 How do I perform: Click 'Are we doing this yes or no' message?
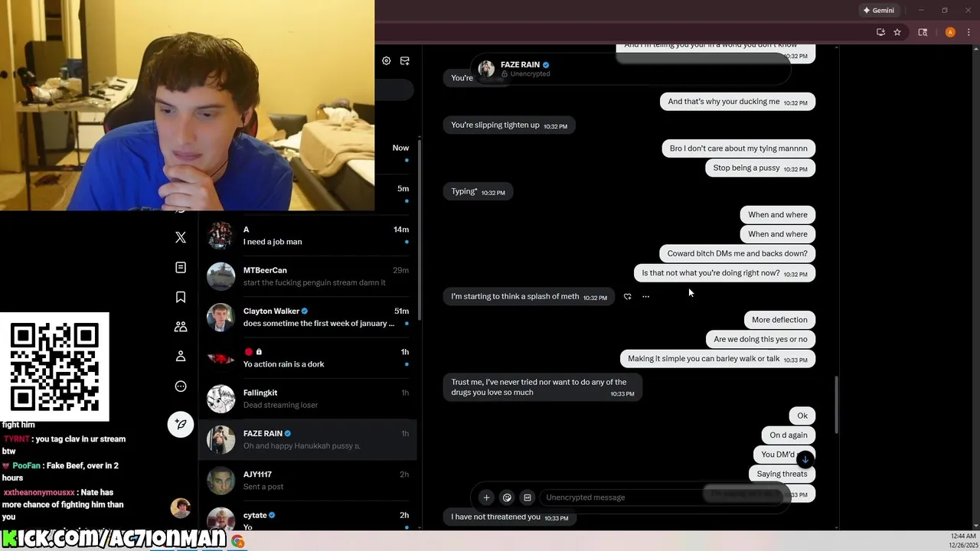tap(760, 339)
